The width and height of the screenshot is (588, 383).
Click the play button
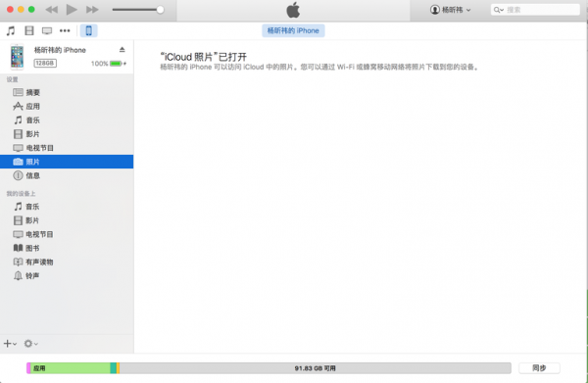72,10
